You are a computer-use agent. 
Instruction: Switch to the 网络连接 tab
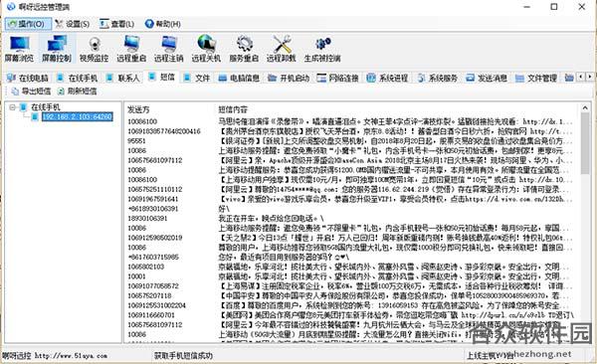click(x=337, y=78)
